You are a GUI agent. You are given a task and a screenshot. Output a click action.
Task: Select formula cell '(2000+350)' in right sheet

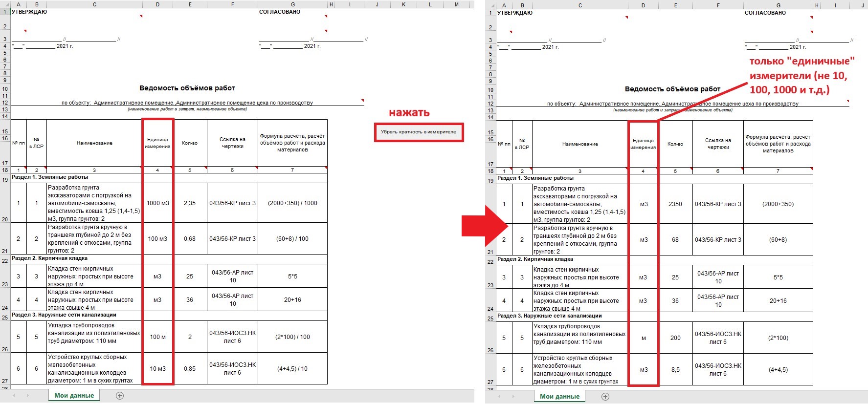pos(778,204)
